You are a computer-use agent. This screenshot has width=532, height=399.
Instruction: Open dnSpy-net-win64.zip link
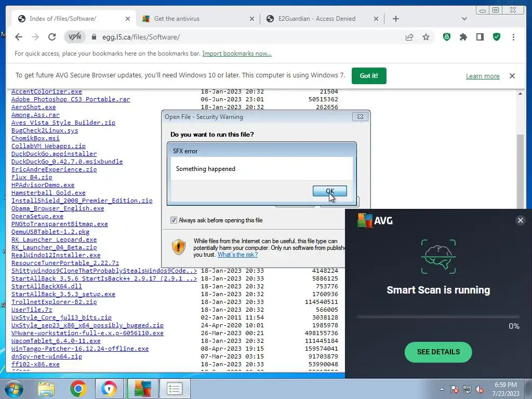[x=46, y=356]
